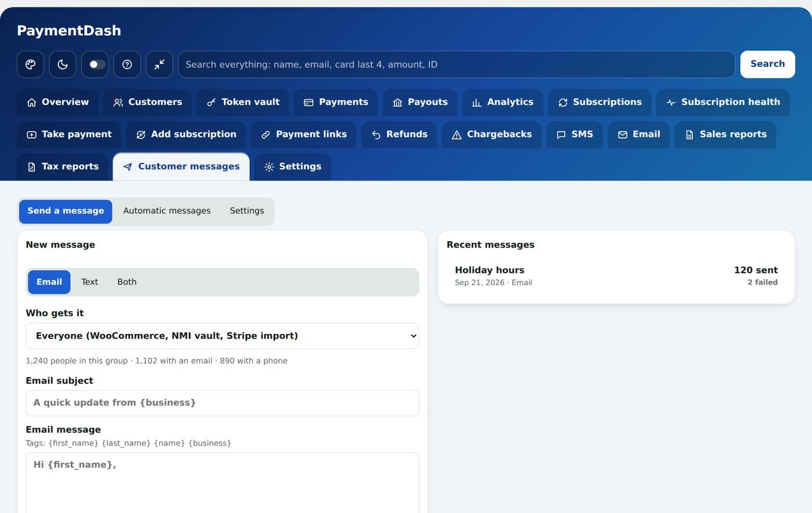Switch to the Automatic messages sub-tab
The width and height of the screenshot is (812, 513).
coord(167,212)
